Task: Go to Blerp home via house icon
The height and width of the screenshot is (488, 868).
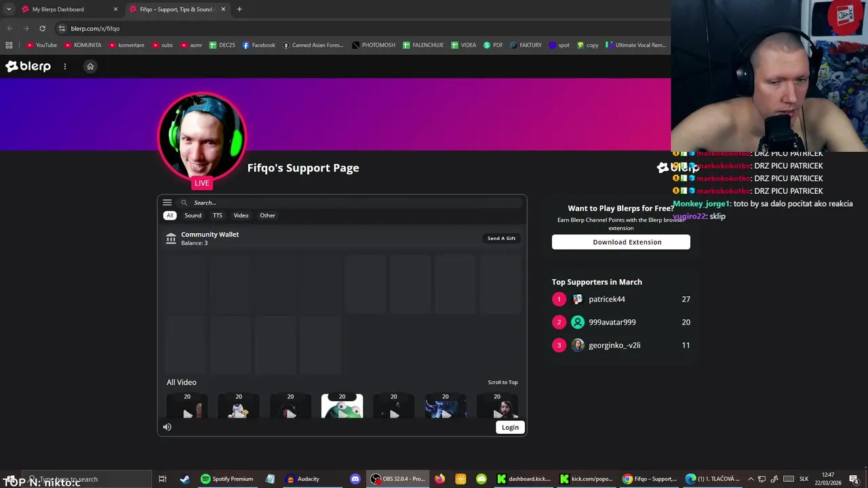Action: pos(90,66)
